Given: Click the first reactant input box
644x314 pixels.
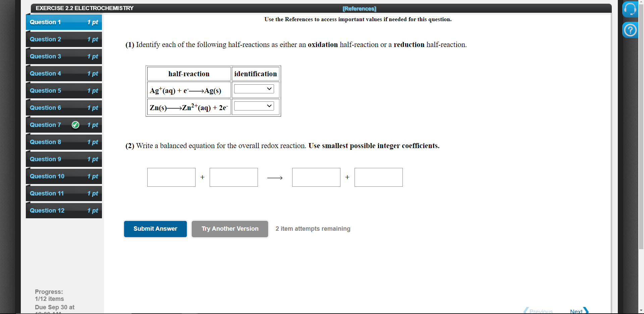Looking at the screenshot, I should pos(171,177).
